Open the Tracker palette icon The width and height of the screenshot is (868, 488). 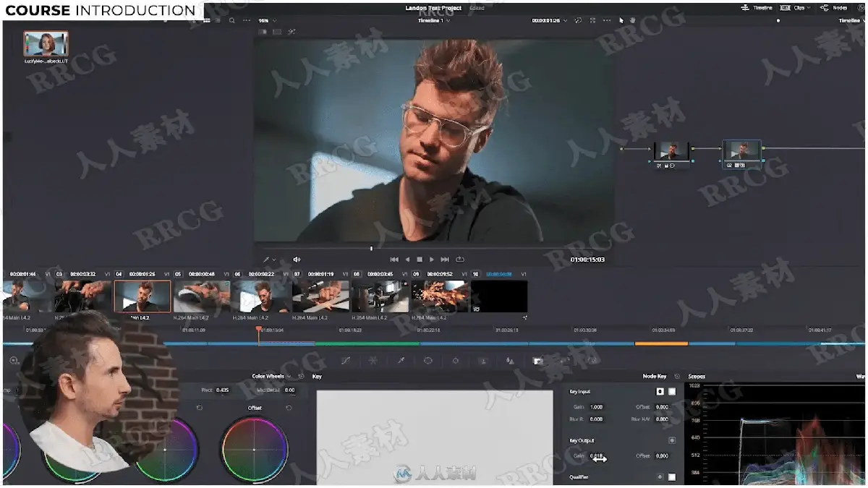(455, 360)
